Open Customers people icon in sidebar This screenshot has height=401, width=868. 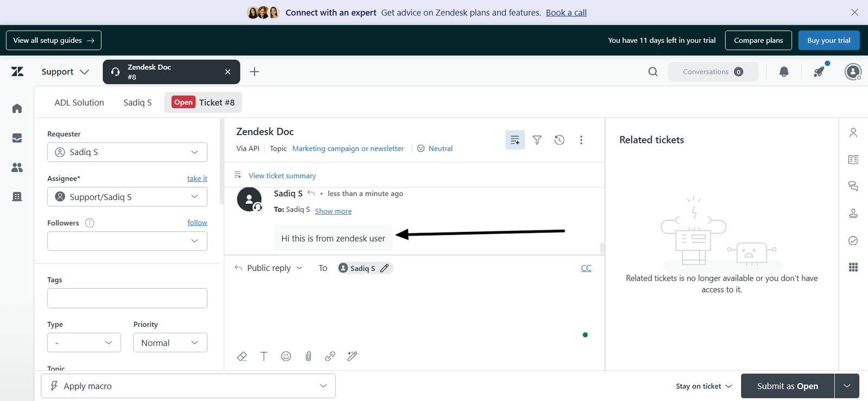tap(17, 167)
